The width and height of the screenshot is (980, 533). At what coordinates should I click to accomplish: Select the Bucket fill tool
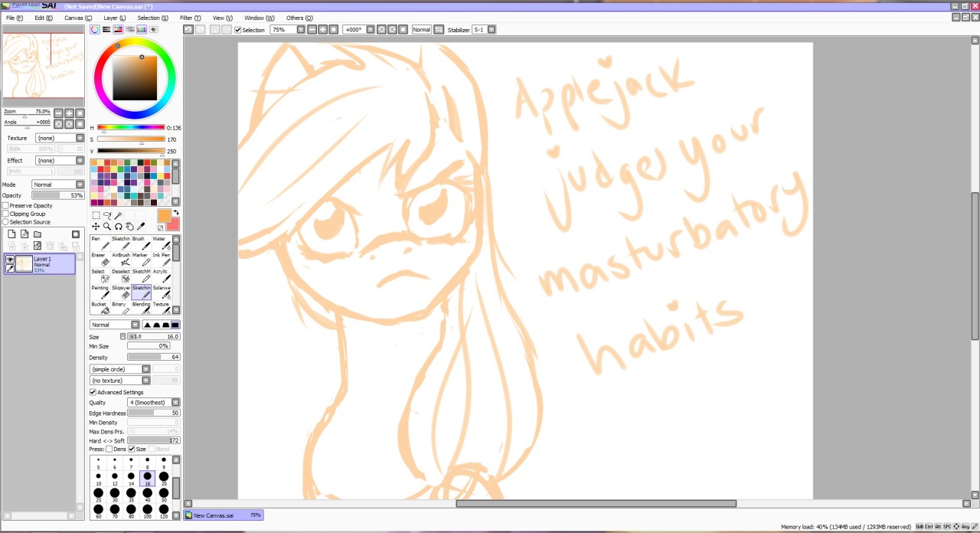pos(100,308)
